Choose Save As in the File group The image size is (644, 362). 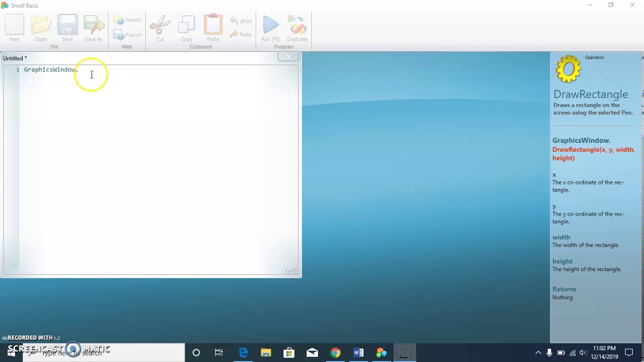click(94, 28)
